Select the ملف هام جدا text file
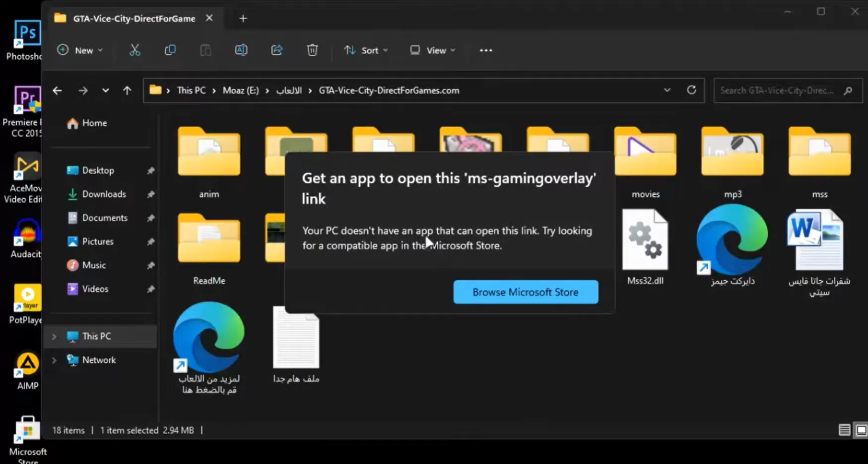Screen dimensions: 868x464 point(296,345)
